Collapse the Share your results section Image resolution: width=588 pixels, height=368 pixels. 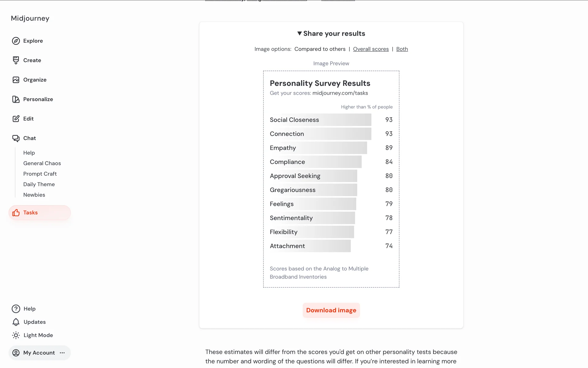click(x=331, y=33)
